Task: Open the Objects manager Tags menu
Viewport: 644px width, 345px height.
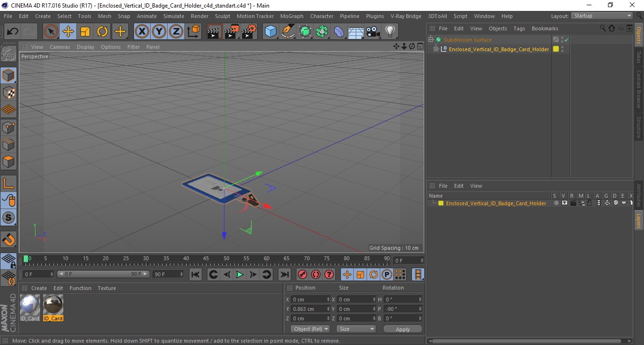Action: click(x=519, y=28)
